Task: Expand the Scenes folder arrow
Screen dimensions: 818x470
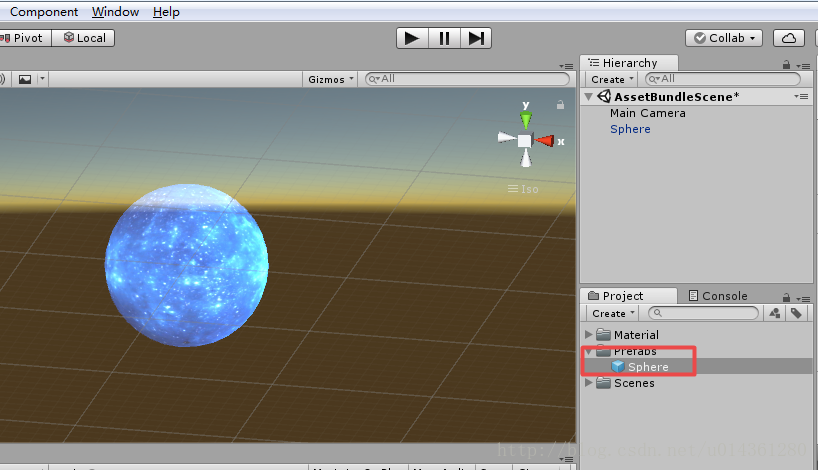Action: click(x=588, y=382)
